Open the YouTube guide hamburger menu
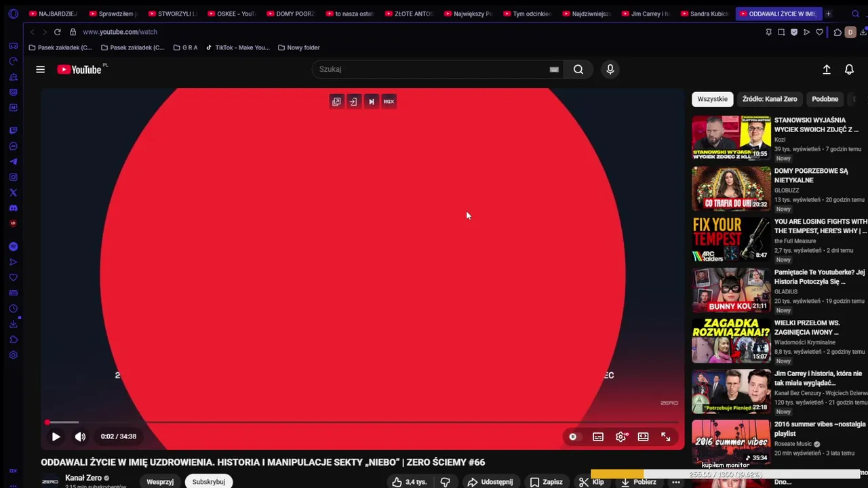Screen dimensions: 868x488 41,69
